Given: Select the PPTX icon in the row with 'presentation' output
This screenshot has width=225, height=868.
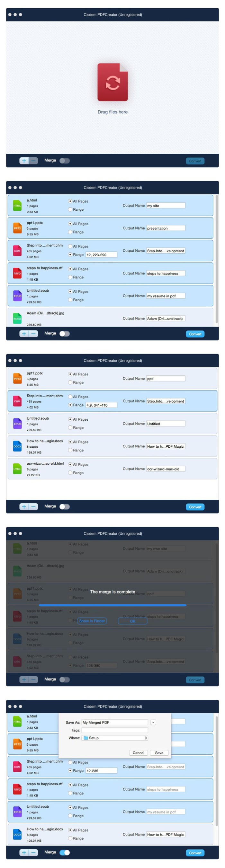Looking at the screenshot, I should click(x=17, y=228).
